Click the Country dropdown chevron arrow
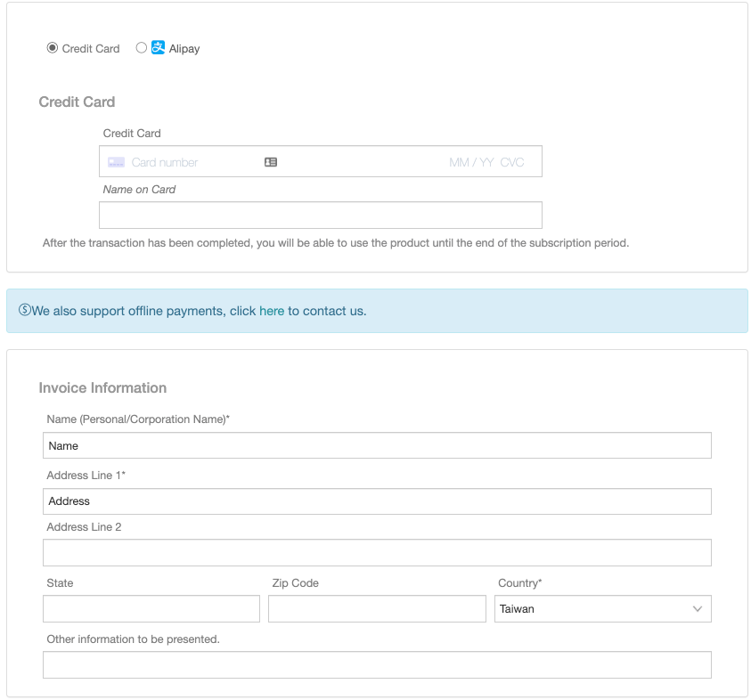Image resolution: width=751 pixels, height=700 pixels. [x=698, y=609]
